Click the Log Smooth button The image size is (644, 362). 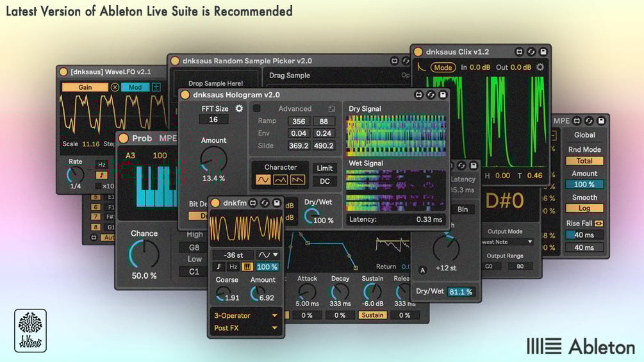click(x=584, y=208)
